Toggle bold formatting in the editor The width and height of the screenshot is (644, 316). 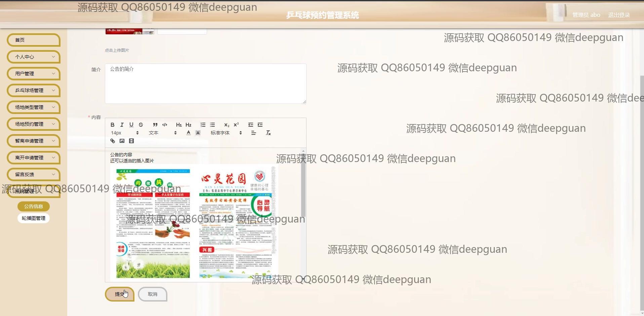tap(113, 125)
